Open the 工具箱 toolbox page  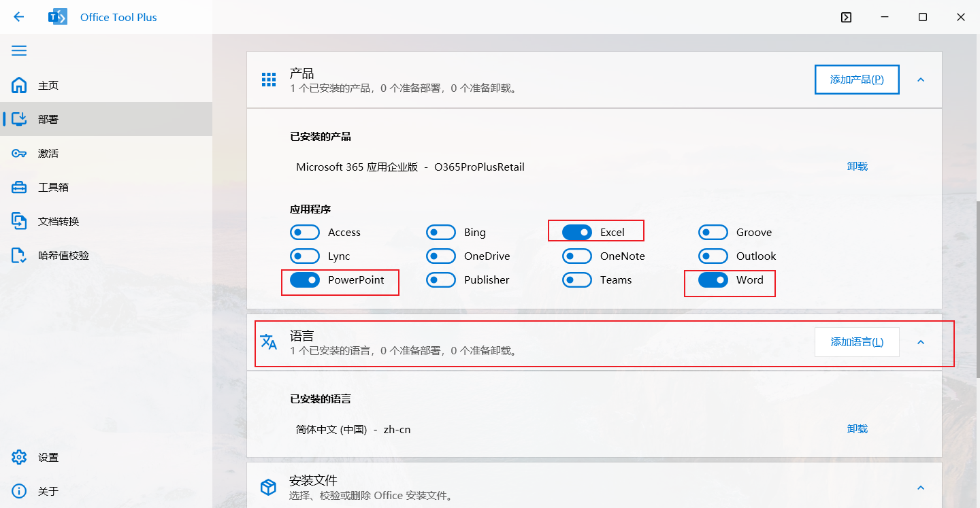click(53, 187)
